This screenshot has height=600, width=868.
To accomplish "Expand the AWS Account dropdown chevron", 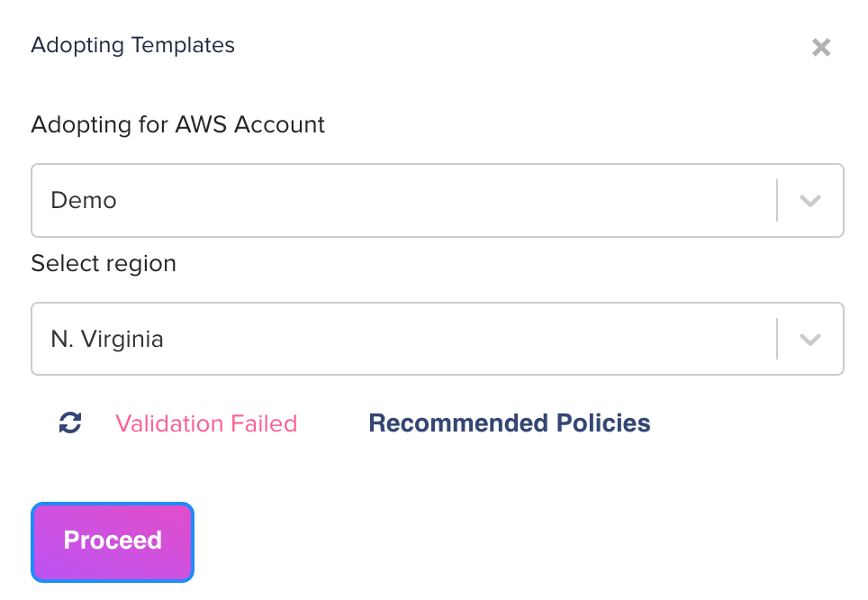I will point(810,200).
